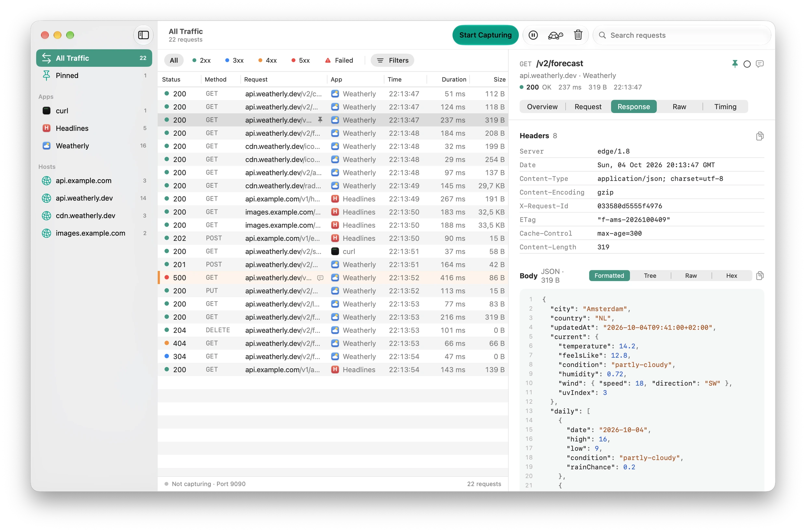
Task: Toggle the 5xx status filter
Action: 301,60
